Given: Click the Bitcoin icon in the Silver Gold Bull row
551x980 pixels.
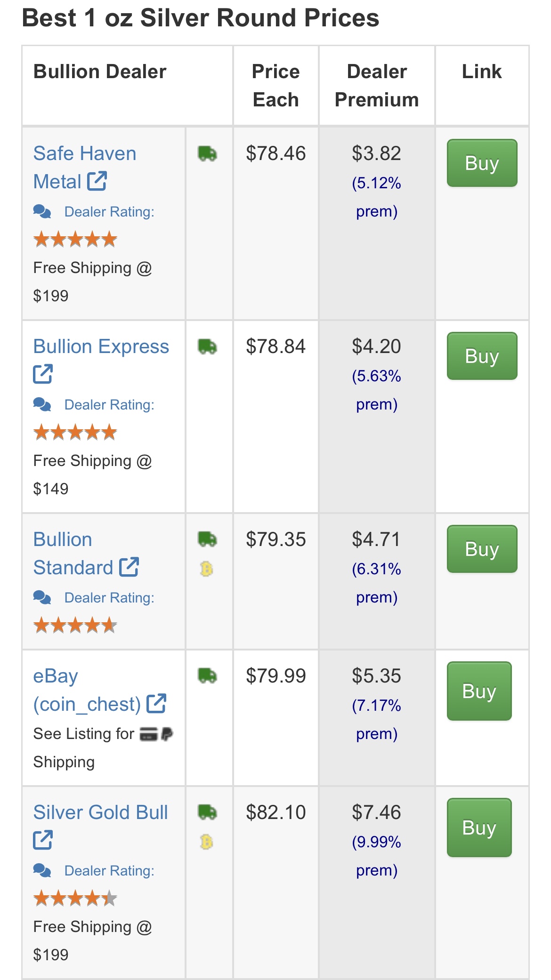Looking at the screenshot, I should [x=207, y=842].
